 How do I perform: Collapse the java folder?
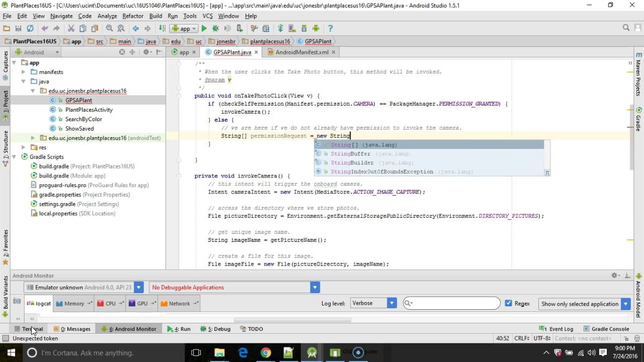[x=24, y=81]
